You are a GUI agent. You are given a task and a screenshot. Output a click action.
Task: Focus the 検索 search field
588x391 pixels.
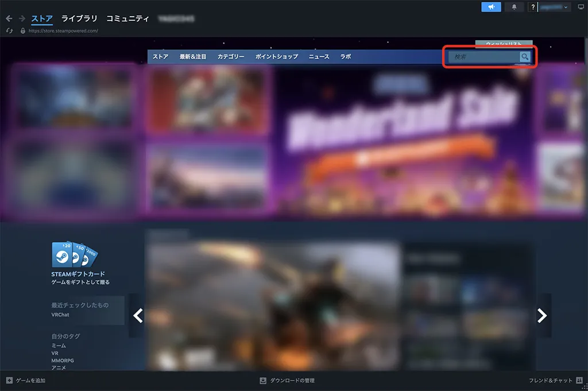pos(483,57)
